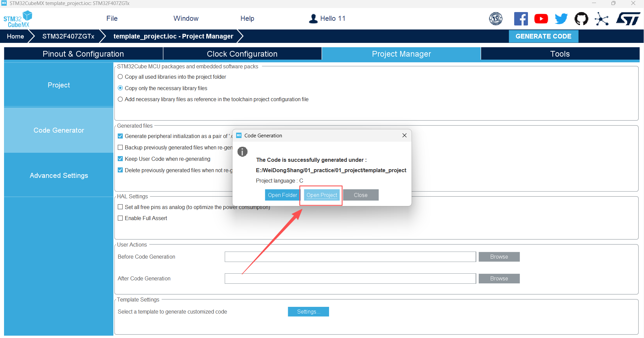The width and height of the screenshot is (644, 338).
Task: Open the Help menu
Action: coord(247,18)
